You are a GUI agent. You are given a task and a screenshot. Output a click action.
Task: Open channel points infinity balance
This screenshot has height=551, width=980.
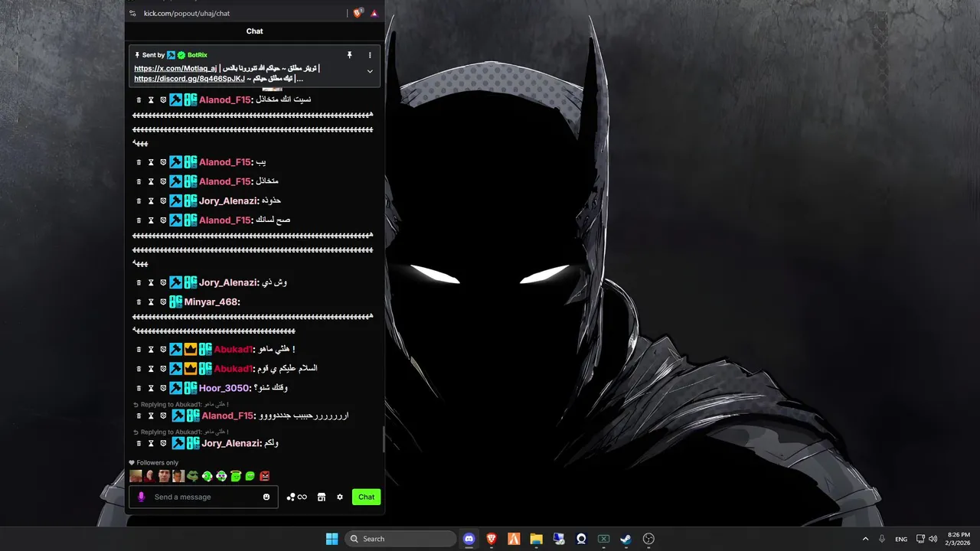(x=297, y=497)
